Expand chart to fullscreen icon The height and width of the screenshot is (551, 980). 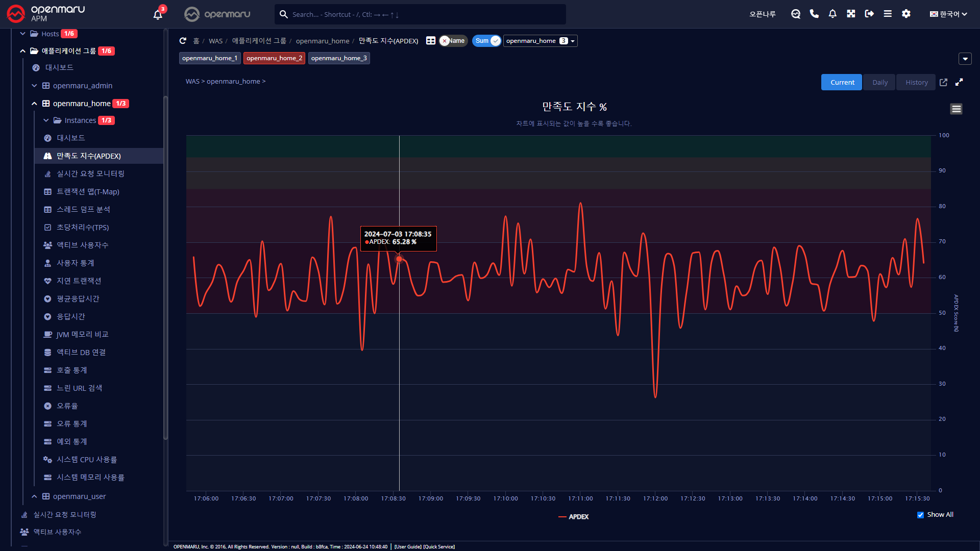[959, 82]
